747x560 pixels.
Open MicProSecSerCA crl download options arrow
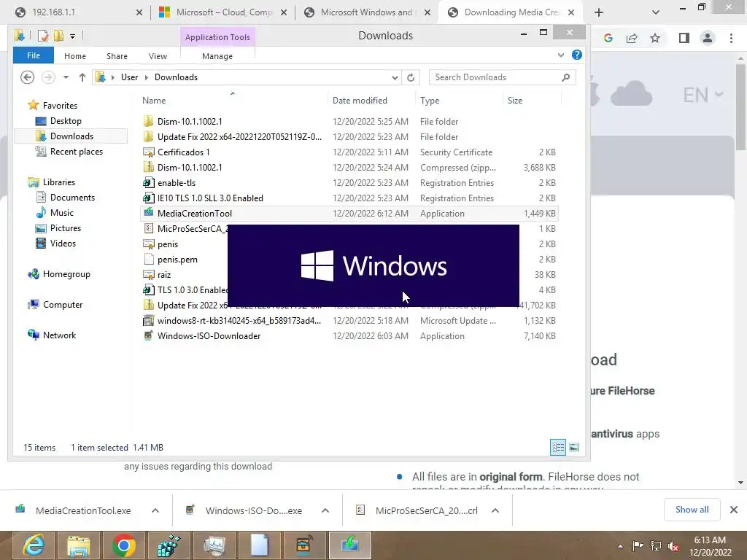(x=495, y=510)
